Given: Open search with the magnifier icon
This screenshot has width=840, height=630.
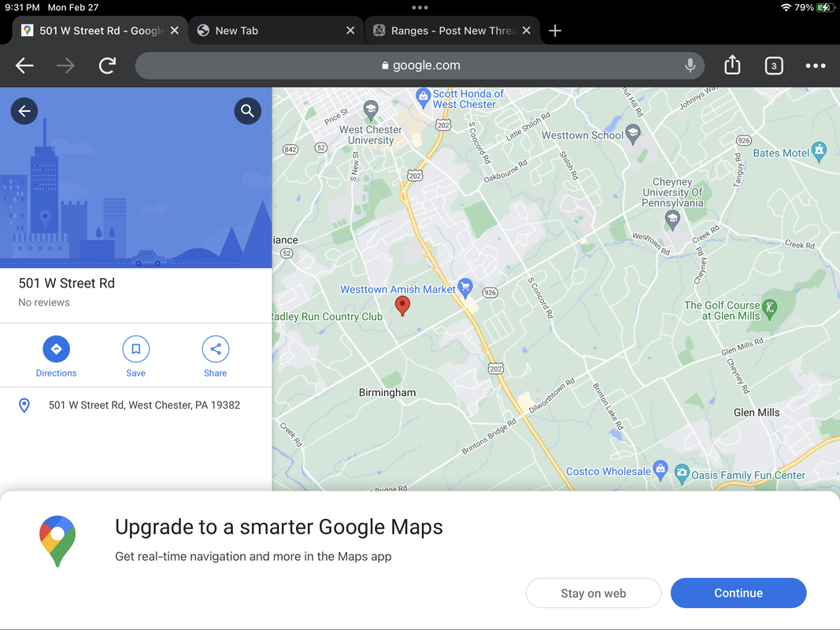Looking at the screenshot, I should (247, 111).
